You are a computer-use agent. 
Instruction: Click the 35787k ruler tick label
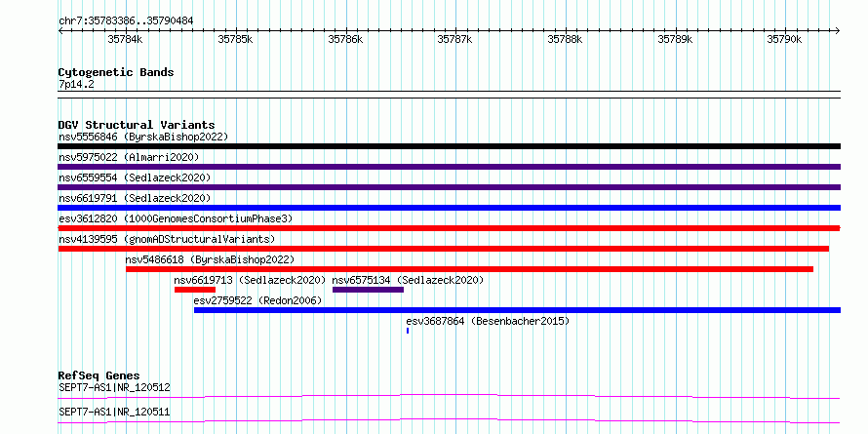pos(455,39)
